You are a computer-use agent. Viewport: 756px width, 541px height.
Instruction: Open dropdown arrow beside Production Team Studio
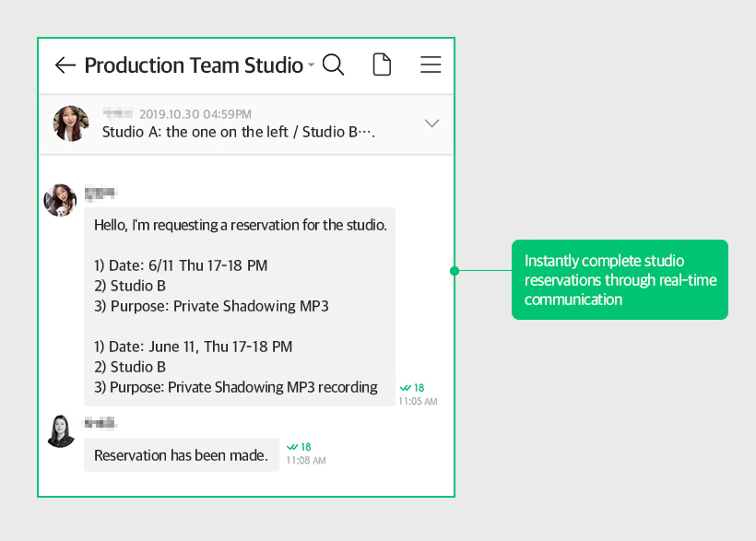(x=311, y=65)
